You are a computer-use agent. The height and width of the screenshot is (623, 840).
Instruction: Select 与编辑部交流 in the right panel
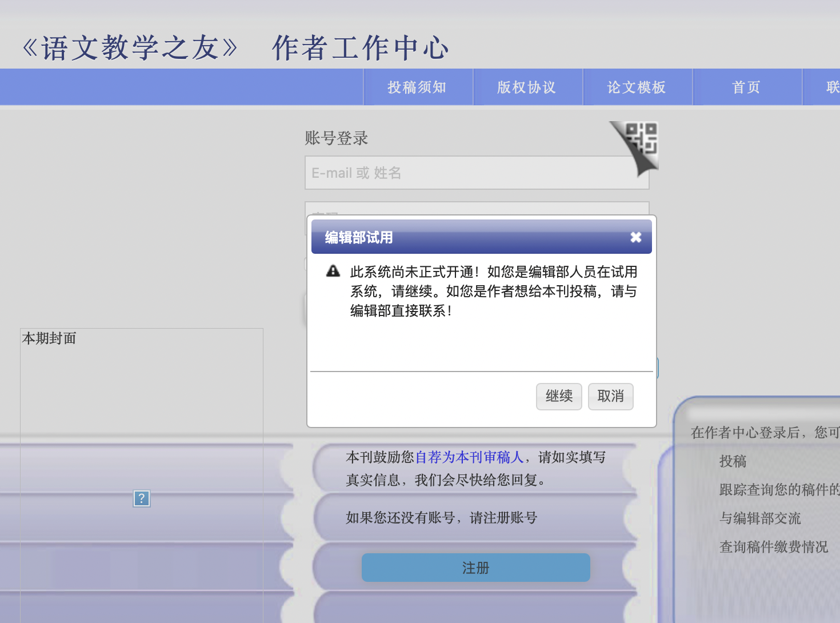point(760,518)
